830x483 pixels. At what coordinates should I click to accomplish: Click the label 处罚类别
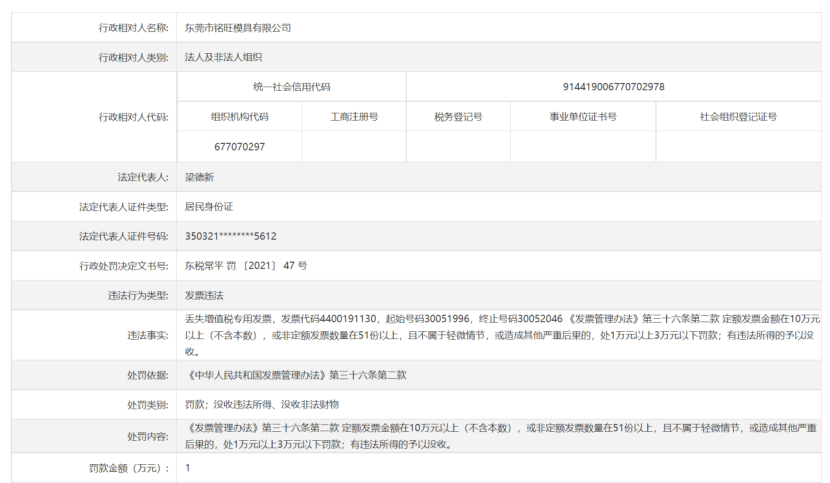pyautogui.click(x=148, y=405)
